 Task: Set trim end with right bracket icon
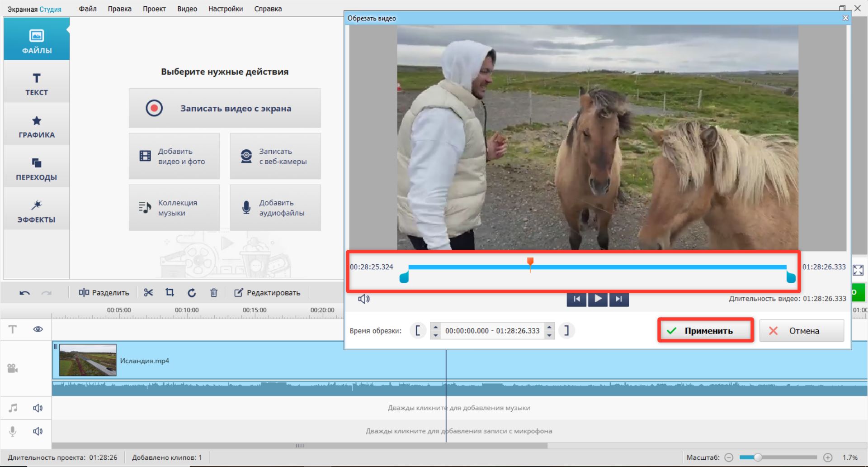coord(566,331)
